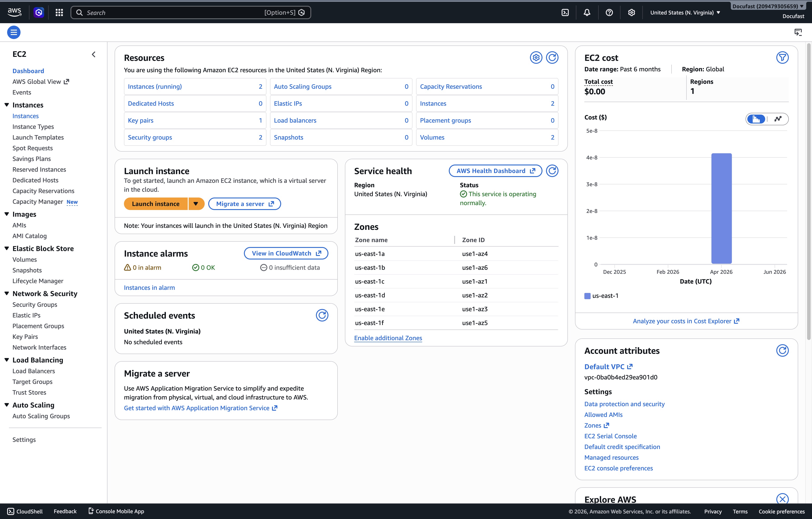Open Spot Requests nav item
This screenshot has height=519, width=812.
click(x=33, y=148)
